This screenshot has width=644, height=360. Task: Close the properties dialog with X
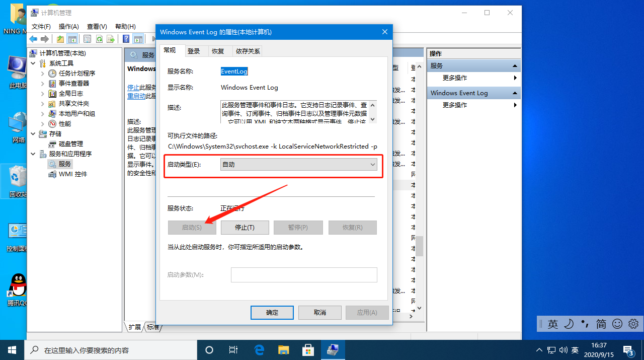pyautogui.click(x=385, y=32)
